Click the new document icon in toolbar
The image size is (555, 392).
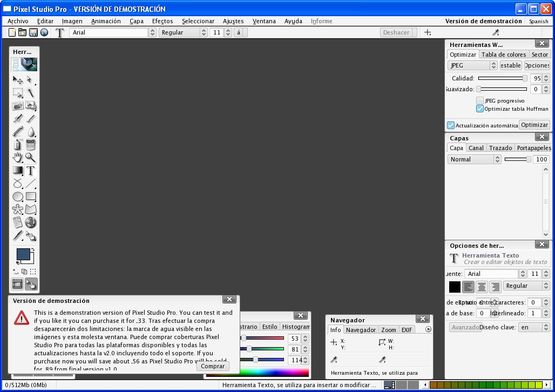tap(12, 32)
